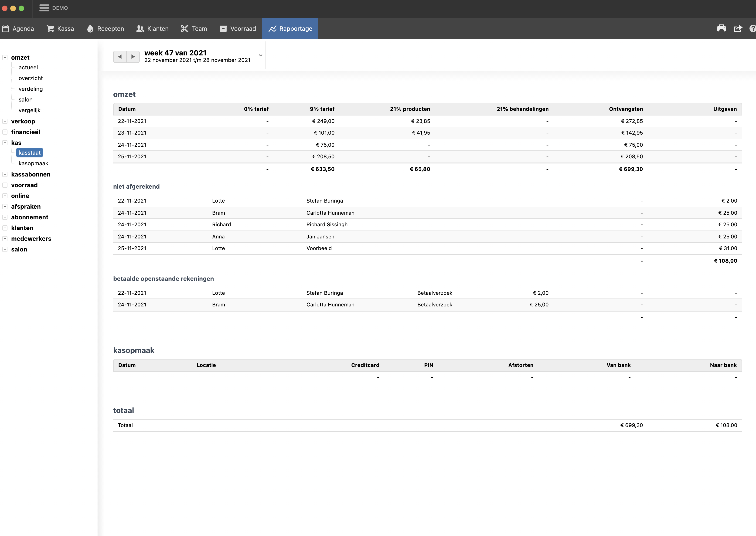Viewport: 756px width, 536px height.
Task: Go to the next week using the forward arrow
Action: 133,57
